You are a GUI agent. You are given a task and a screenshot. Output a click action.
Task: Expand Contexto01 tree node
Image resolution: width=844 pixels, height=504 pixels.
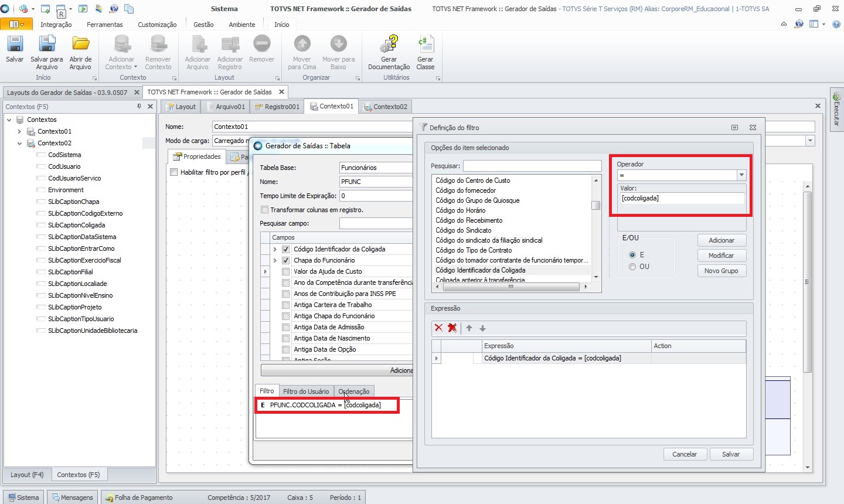point(19,131)
